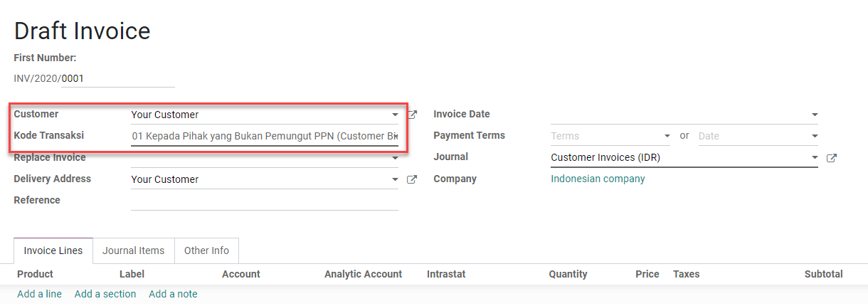Switch to the Invoice Lines tab

point(53,250)
